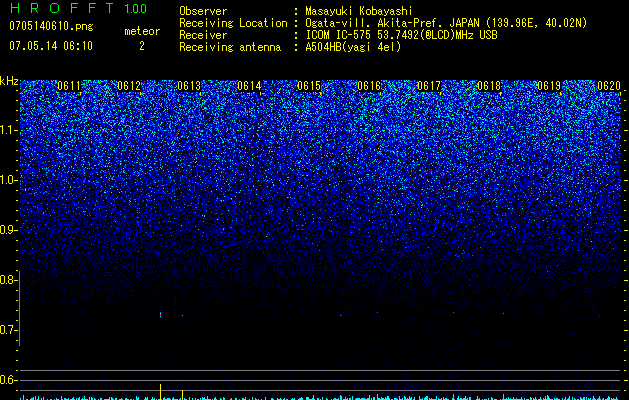Screen dimensions: 629x400
Task: Click the 0.7 kHz axis label
Action: pyautogui.click(x=8, y=330)
